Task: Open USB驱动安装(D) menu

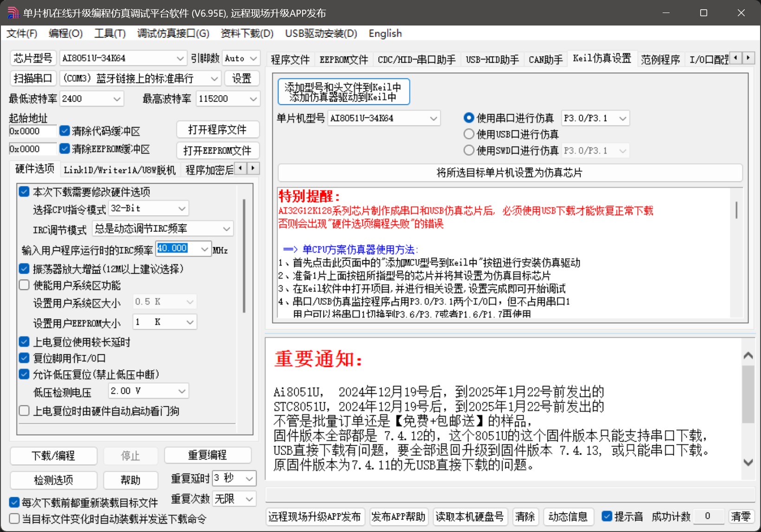Action: pos(321,33)
